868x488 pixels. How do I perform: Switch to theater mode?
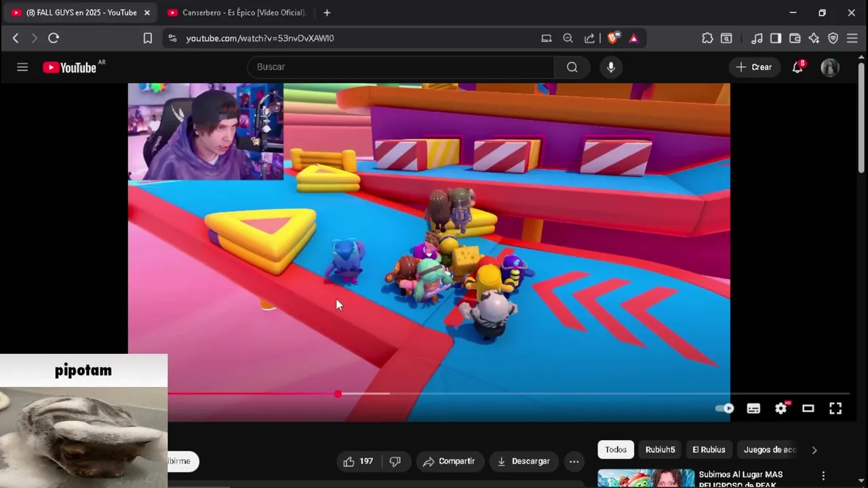click(x=808, y=408)
